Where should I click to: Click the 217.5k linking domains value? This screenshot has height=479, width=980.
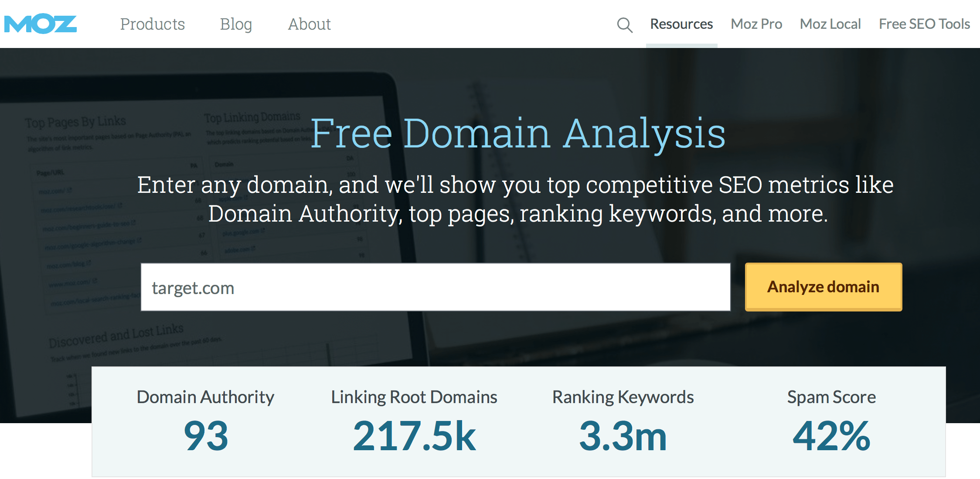414,436
